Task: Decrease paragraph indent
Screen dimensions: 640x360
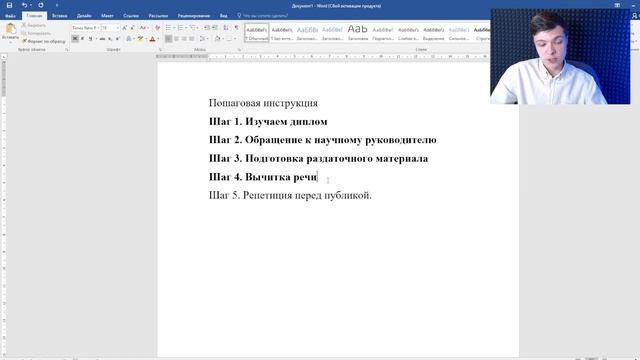Action: pyautogui.click(x=207, y=28)
